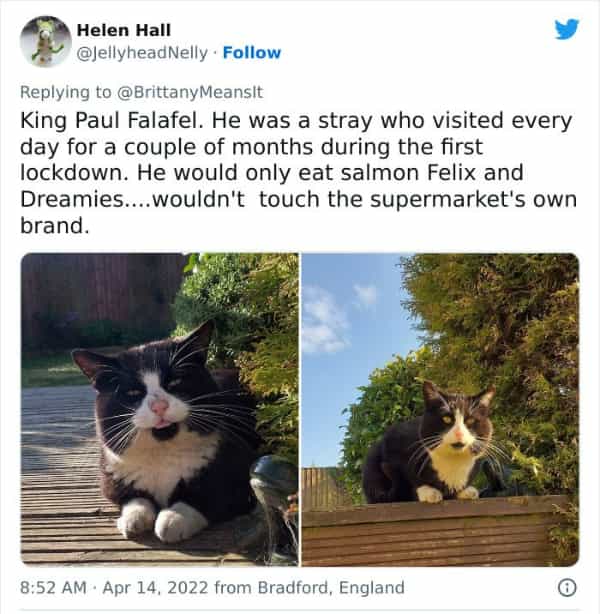Click the "Replying to" label
Image resolution: width=600 pixels, height=614 pixels.
coord(67,92)
